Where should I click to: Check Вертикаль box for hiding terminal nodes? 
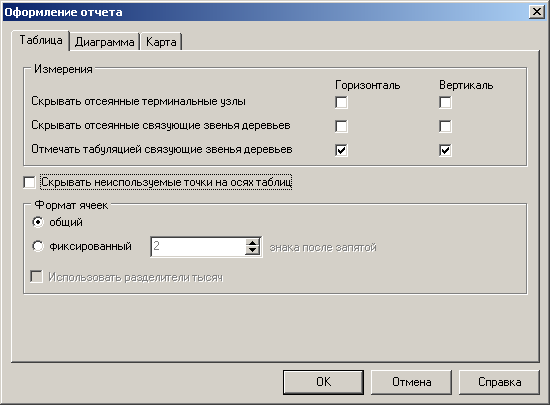(445, 103)
